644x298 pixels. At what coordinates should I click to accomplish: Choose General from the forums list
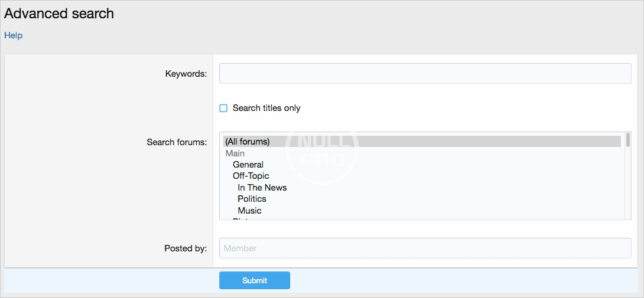pyautogui.click(x=248, y=165)
